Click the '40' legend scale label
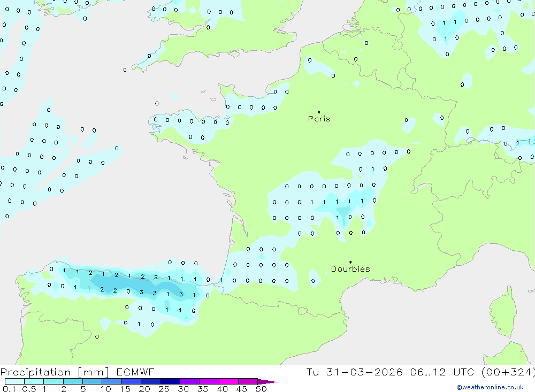 click(x=223, y=389)
